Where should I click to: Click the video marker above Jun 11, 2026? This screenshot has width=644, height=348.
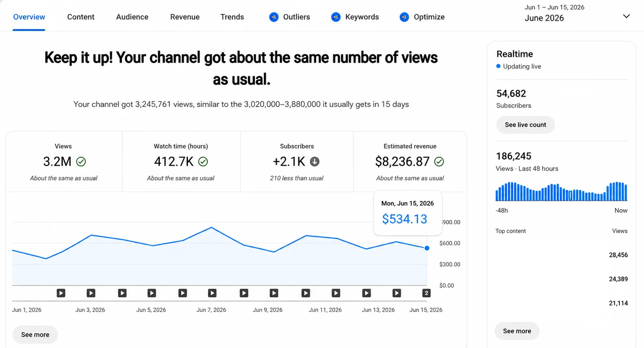(336, 293)
